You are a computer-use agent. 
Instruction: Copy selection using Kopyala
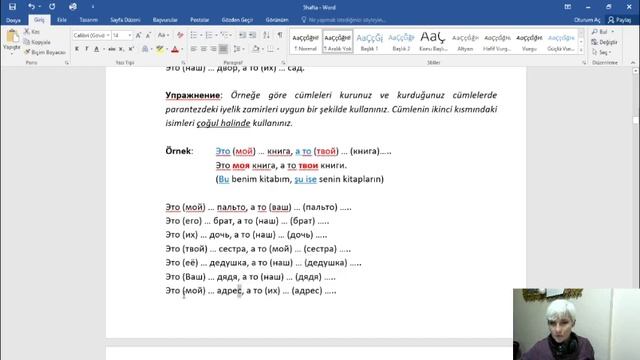(x=37, y=42)
